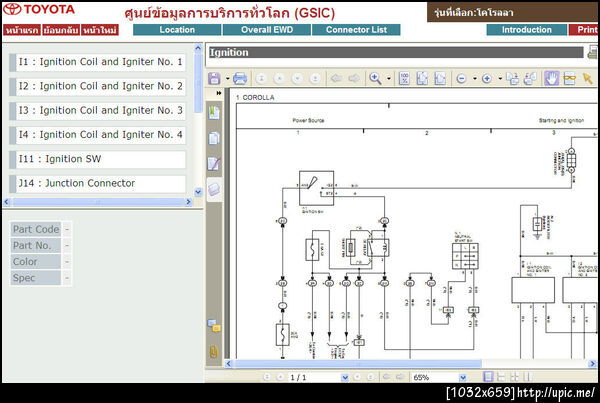The height and width of the screenshot is (403, 600).
Task: Rotate the page clockwise
Action: 512,78
